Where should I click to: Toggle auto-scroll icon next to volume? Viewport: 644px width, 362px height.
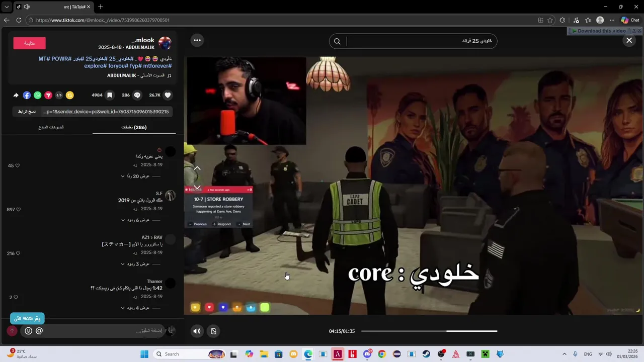pos(213,331)
